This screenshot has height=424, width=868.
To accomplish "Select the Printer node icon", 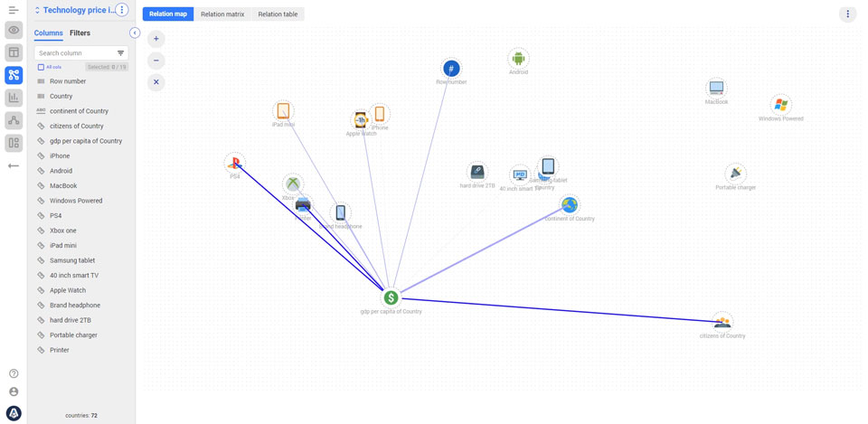I will coord(303,205).
